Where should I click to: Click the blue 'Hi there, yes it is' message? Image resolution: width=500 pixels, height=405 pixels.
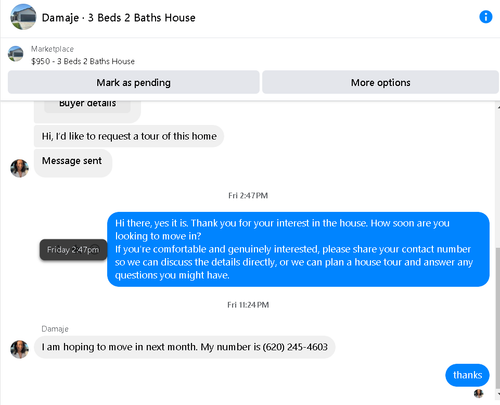298,249
